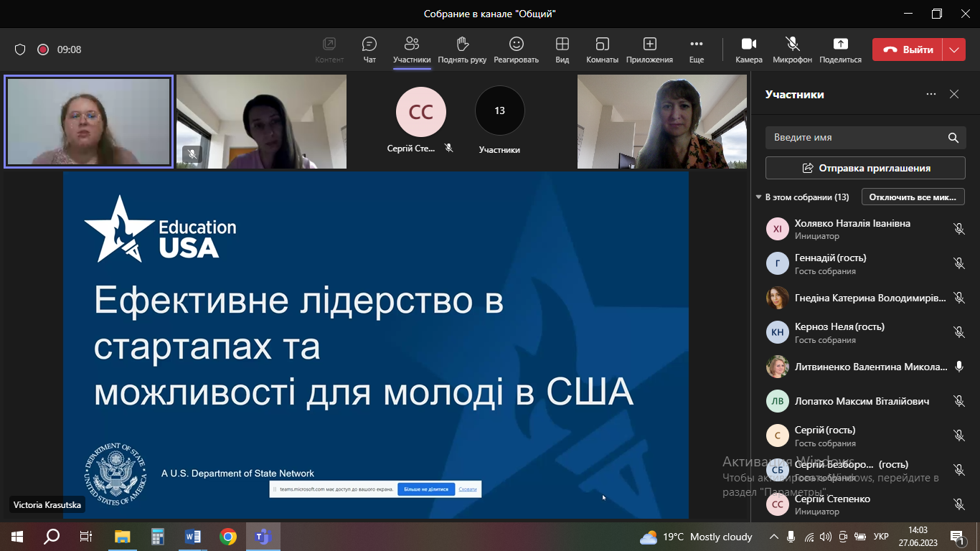Screen dimensions: 980x551
Task: Collapse the 'В этом собрании (13)' list
Action: [758, 197]
